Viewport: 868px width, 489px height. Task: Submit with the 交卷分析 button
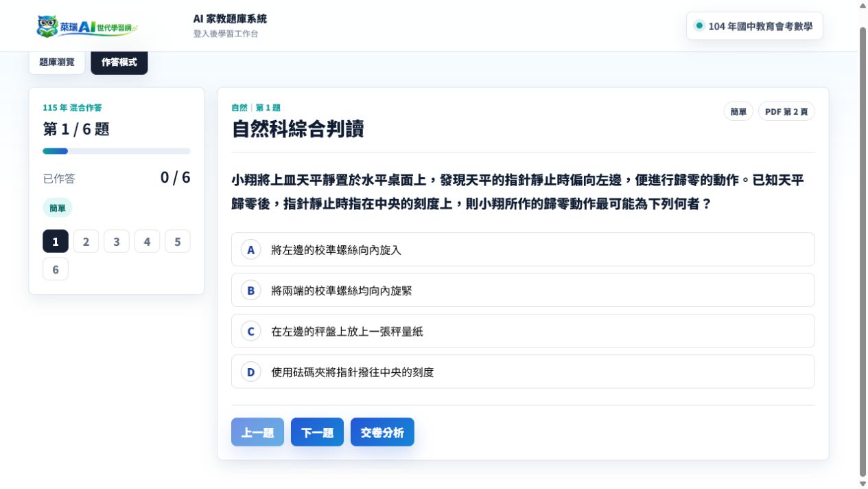382,432
